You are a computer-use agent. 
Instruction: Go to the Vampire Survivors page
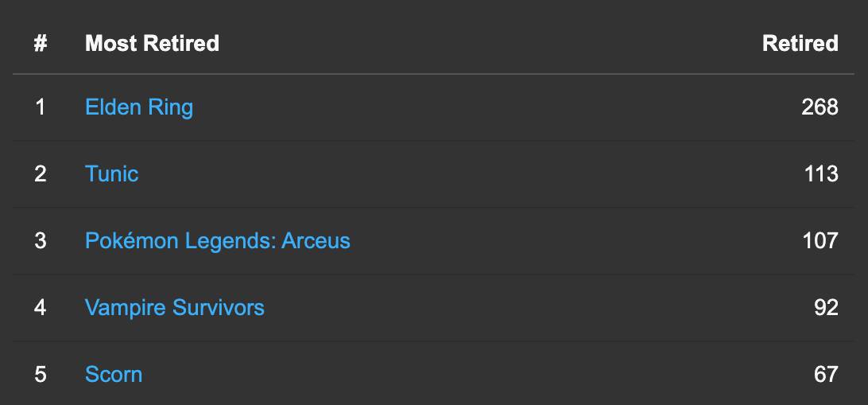click(x=174, y=307)
